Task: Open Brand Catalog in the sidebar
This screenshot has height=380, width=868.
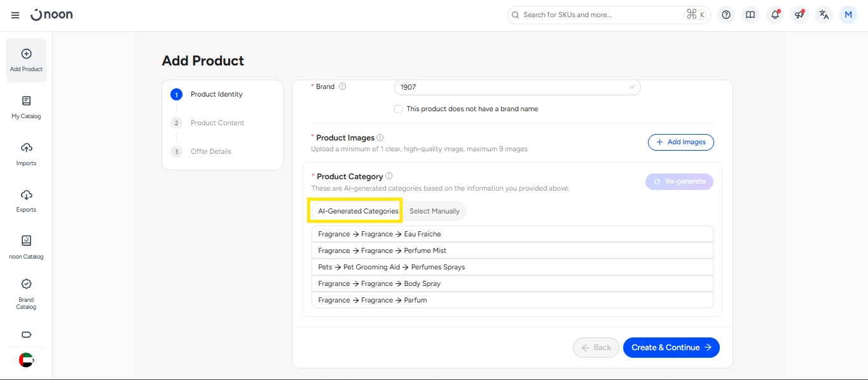Action: pyautogui.click(x=26, y=294)
